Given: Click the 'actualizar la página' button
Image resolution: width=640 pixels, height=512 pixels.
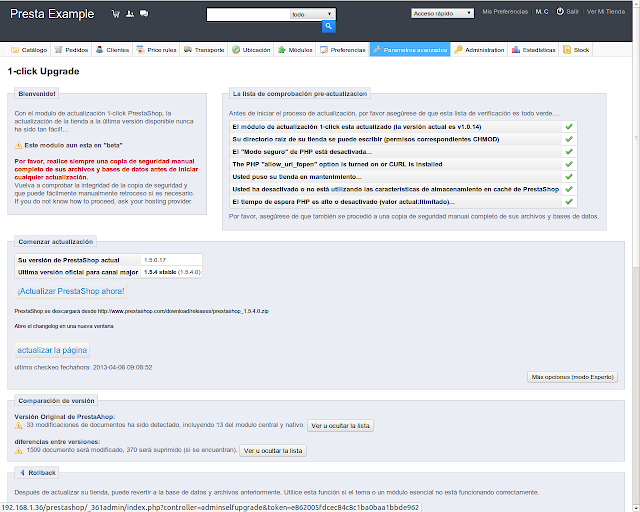Looking at the screenshot, I should pos(52,350).
